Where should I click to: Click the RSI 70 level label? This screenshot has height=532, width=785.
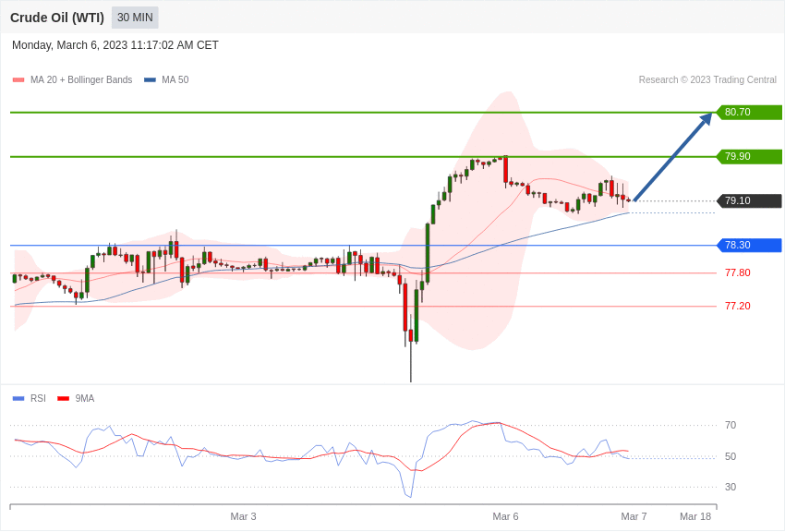(731, 426)
